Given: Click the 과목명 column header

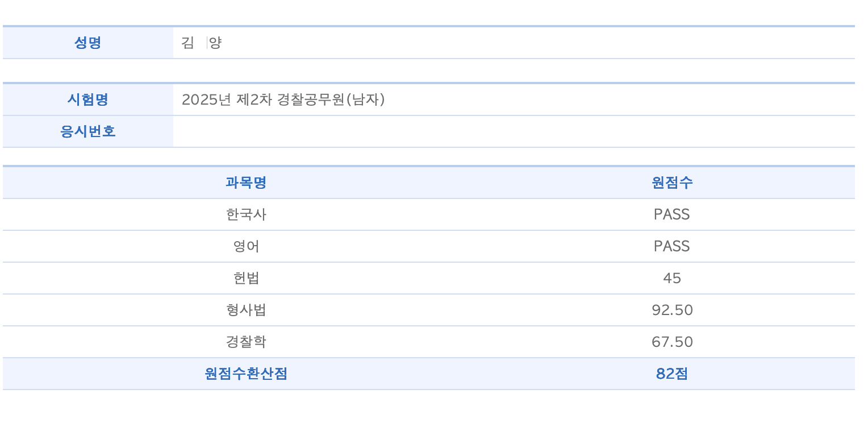Looking at the screenshot, I should (246, 183).
